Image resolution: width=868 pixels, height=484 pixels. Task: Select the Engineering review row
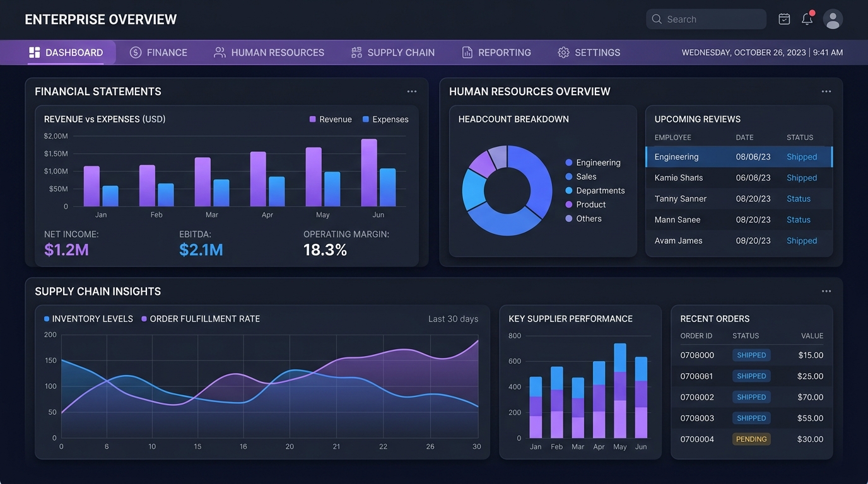click(x=739, y=157)
